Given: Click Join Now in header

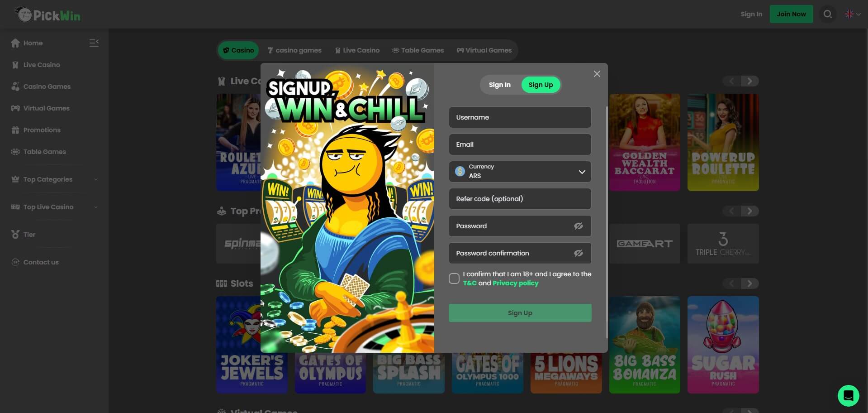Looking at the screenshot, I should (x=791, y=14).
